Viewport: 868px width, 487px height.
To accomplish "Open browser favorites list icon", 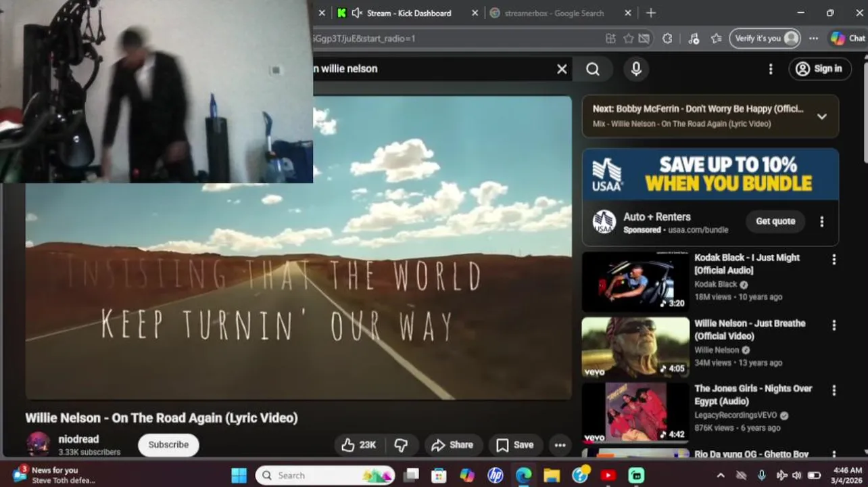I will (x=717, y=39).
